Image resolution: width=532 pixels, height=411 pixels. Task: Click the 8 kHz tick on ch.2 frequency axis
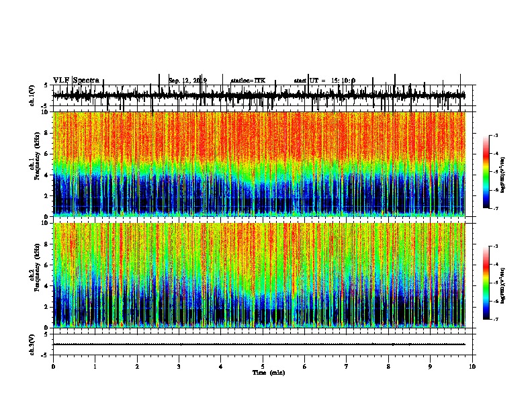pos(46,244)
